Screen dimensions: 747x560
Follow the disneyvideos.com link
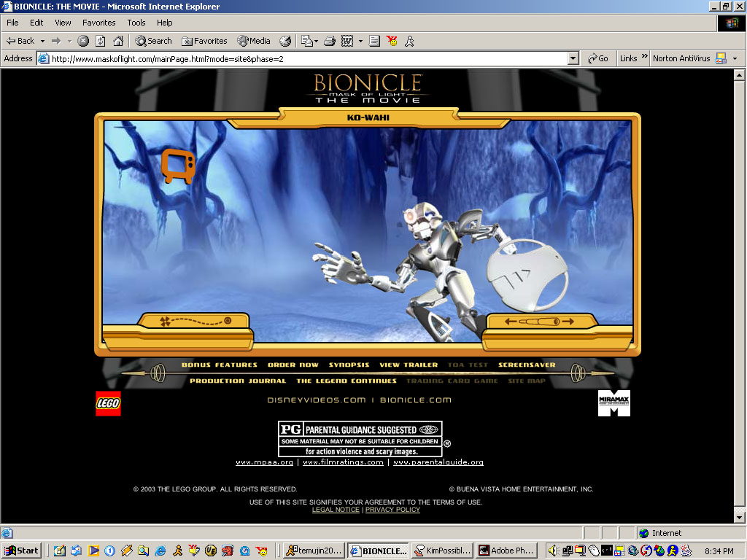pyautogui.click(x=317, y=400)
